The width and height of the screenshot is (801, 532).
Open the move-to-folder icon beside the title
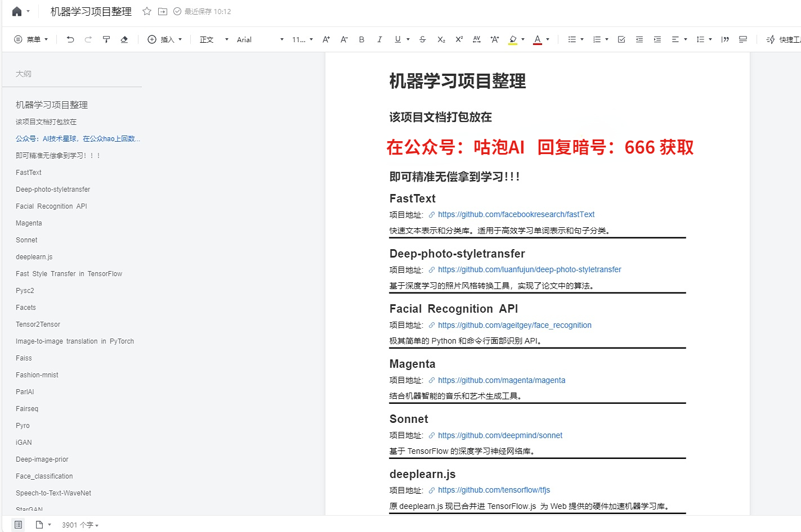coord(163,11)
